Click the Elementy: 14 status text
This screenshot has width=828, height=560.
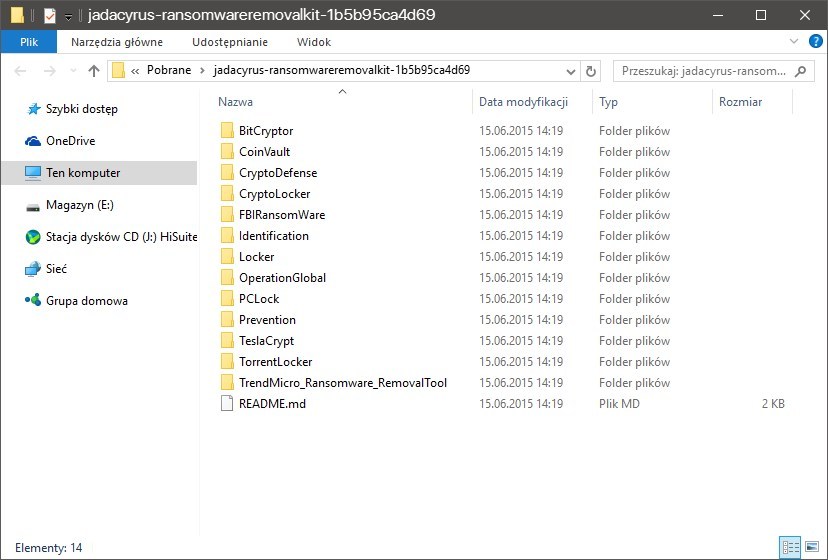(x=49, y=548)
